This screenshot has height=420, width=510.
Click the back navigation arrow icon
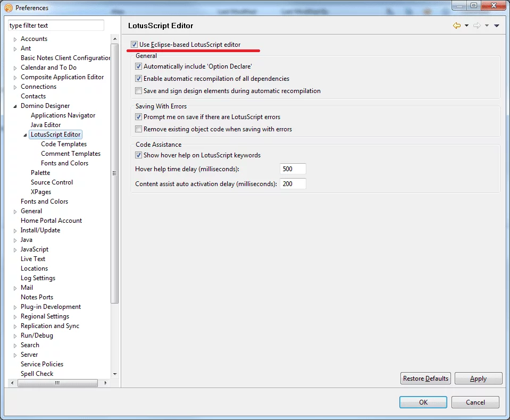coord(456,26)
